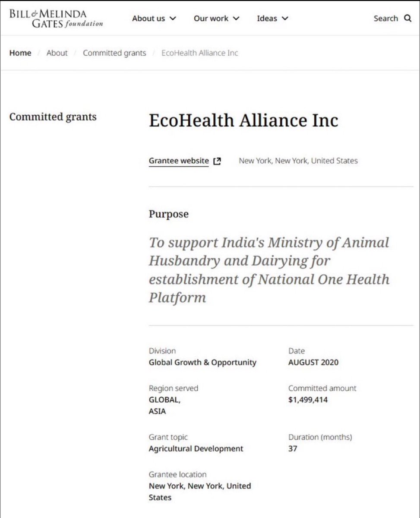Image resolution: width=420 pixels, height=518 pixels.
Task: Click the italic purpose description text
Action: (268, 270)
